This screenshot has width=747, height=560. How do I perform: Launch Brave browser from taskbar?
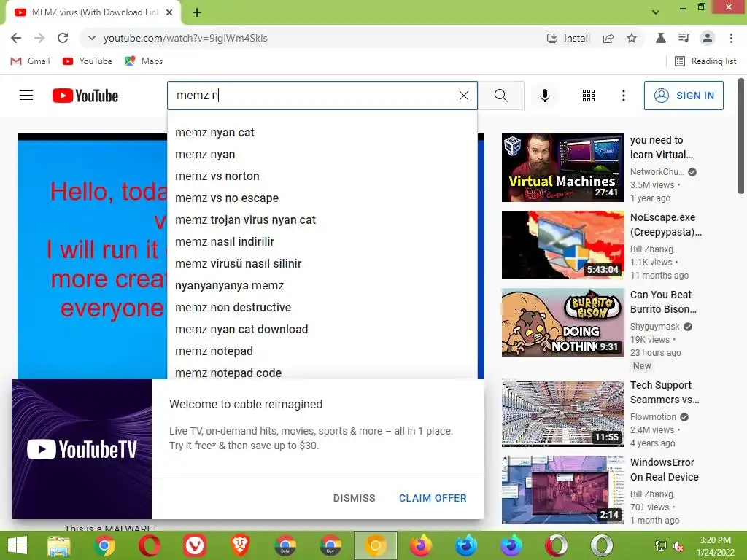pos(240,545)
